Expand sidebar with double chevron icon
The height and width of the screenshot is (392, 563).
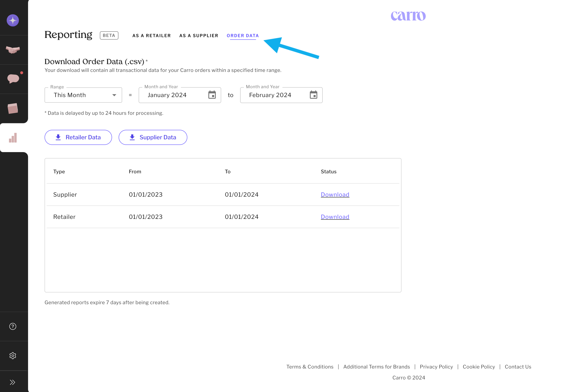coord(13,382)
